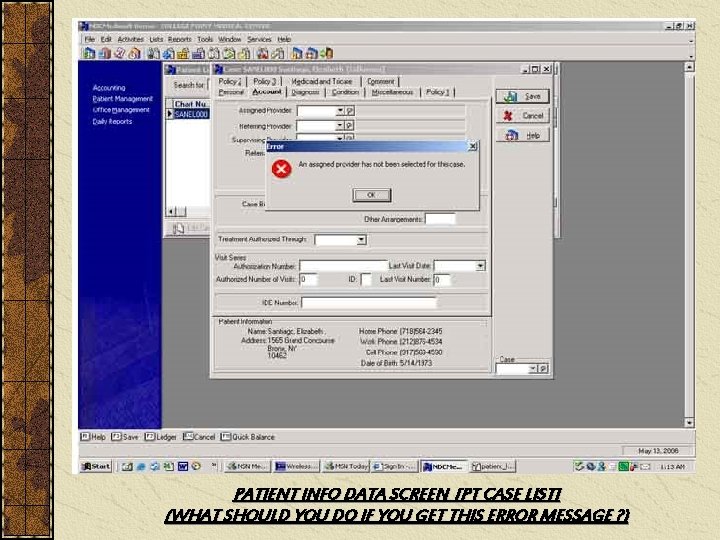Click F1 Help in the shortcut bar
The width and height of the screenshot is (720, 540).
(x=93, y=437)
